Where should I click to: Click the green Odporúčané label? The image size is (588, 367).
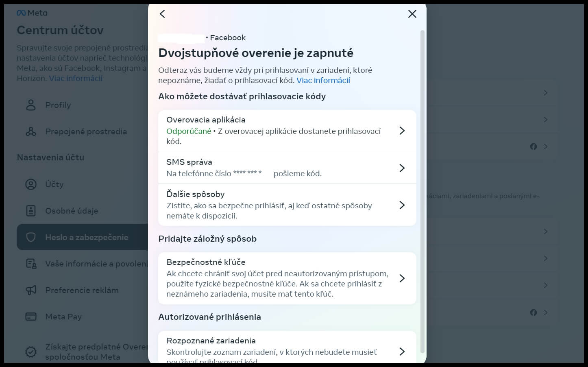[x=189, y=131]
